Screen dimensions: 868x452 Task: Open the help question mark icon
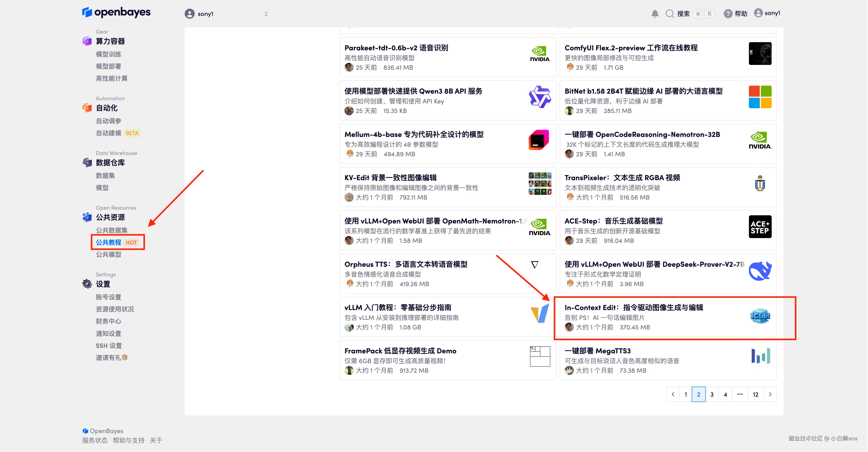point(728,13)
